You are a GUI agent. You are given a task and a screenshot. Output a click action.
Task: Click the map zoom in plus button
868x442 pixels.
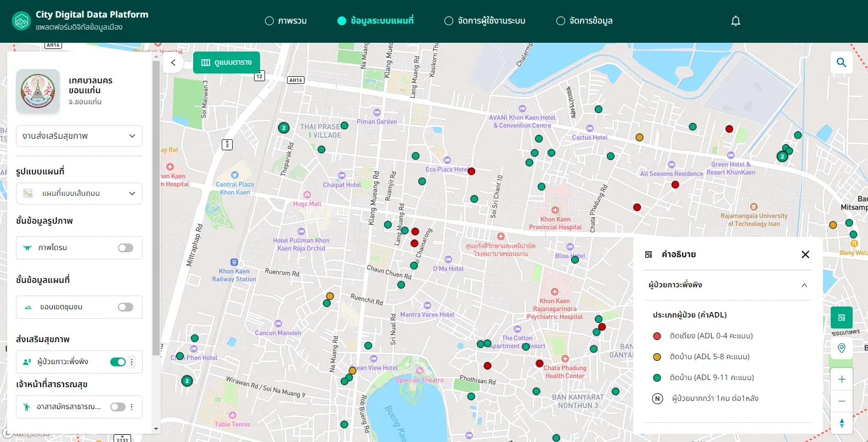pos(842,379)
